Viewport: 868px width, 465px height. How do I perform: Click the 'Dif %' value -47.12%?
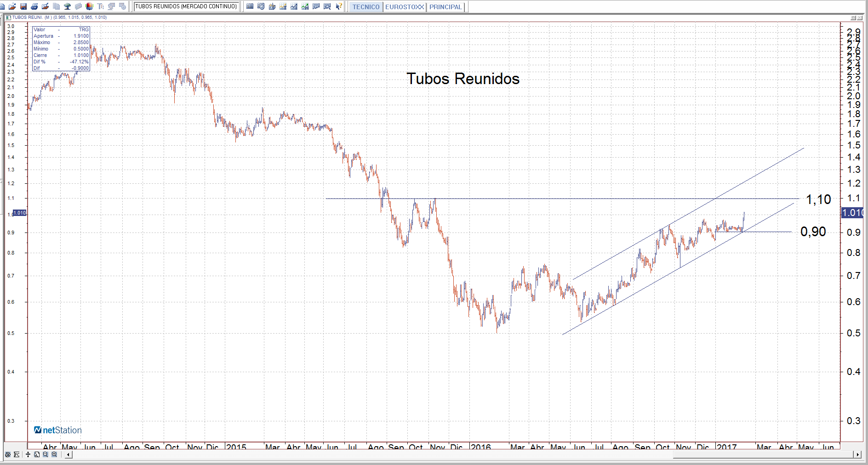point(80,62)
